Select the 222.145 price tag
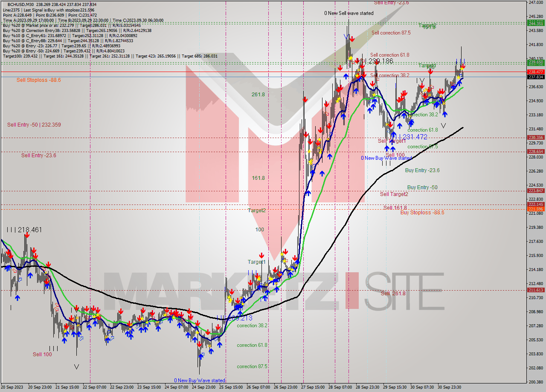 [x=536, y=205]
